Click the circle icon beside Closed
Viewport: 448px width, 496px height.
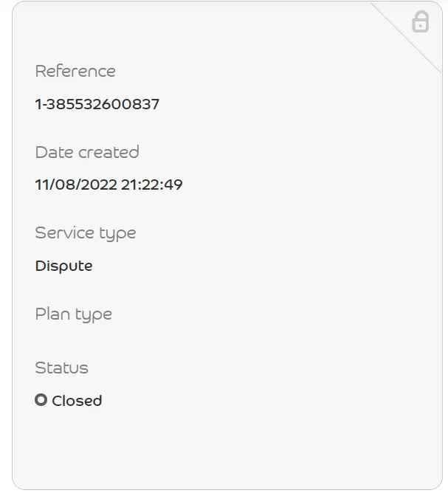coord(41,400)
